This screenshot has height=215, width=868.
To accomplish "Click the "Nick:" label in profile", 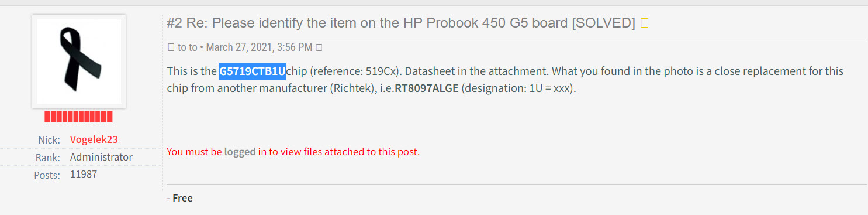I will point(50,140).
